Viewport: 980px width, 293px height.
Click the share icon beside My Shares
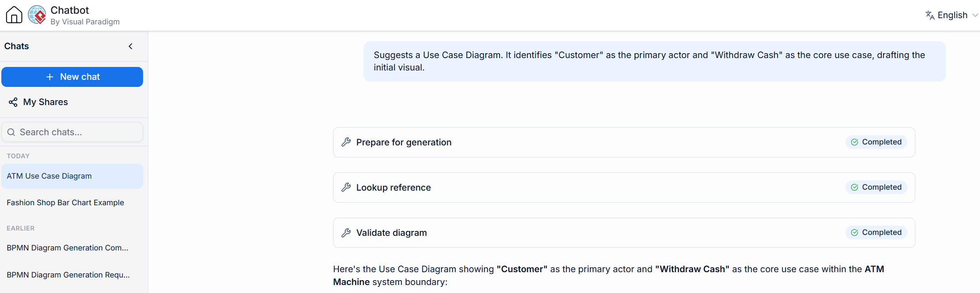(x=13, y=102)
